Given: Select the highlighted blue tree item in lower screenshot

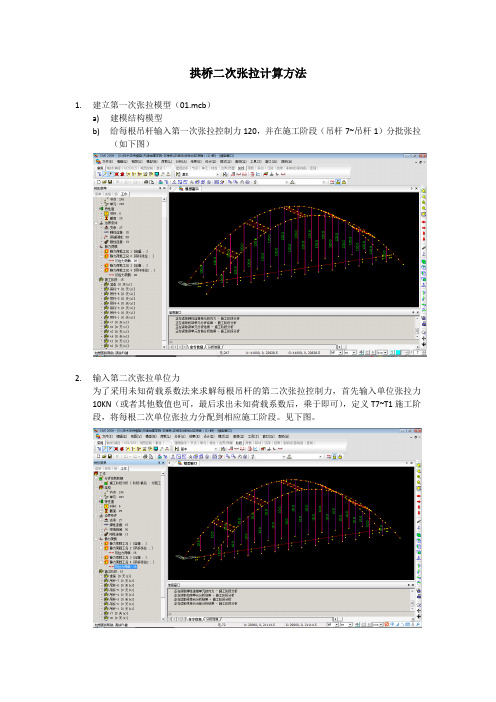Looking at the screenshot, I should click(126, 566).
